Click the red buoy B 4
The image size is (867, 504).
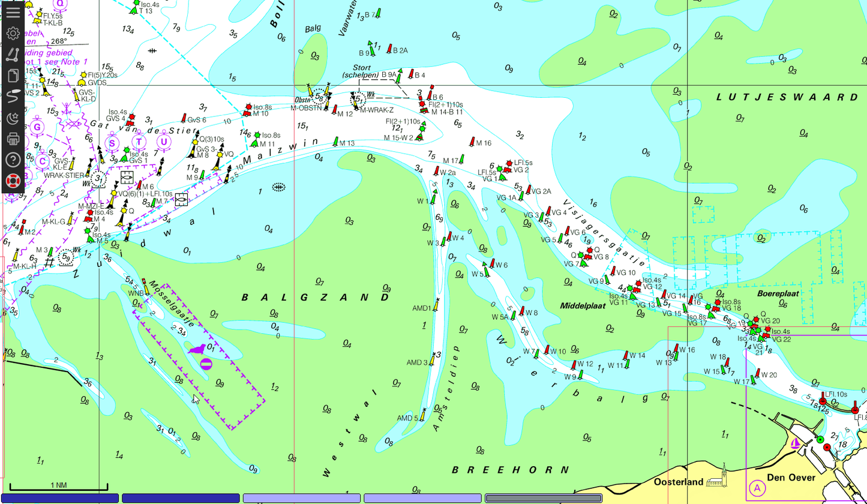pyautogui.click(x=411, y=74)
